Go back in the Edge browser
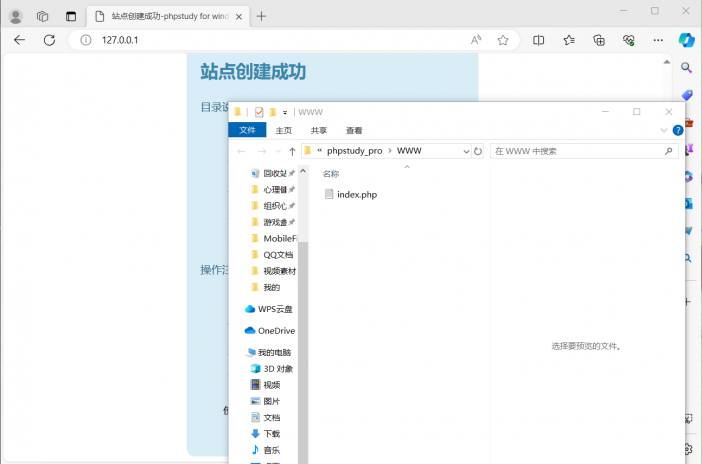Screen dimensions: 702x464 pos(19,40)
